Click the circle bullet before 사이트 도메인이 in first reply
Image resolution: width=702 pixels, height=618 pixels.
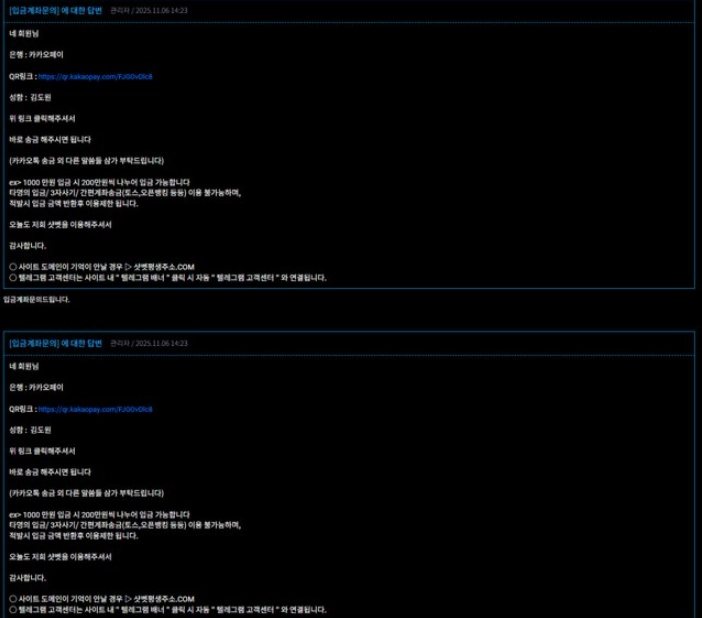click(12, 267)
